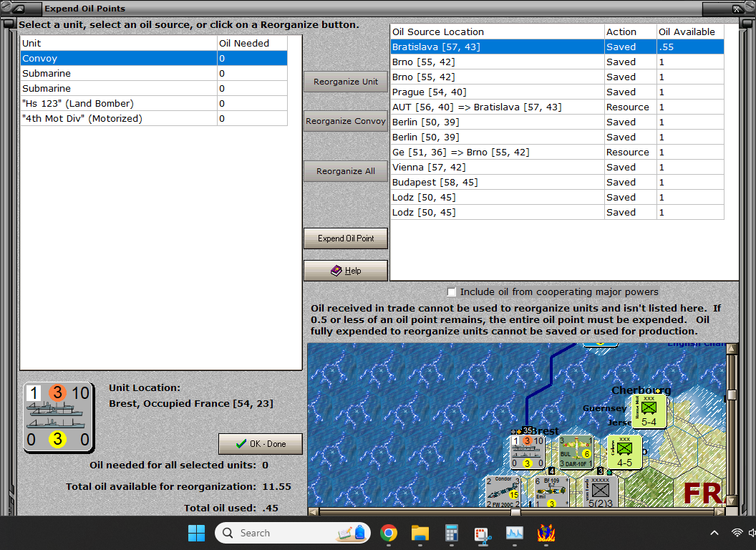
Task: Click the .55 oil available cell for Bratislava
Action: pyautogui.click(x=690, y=47)
